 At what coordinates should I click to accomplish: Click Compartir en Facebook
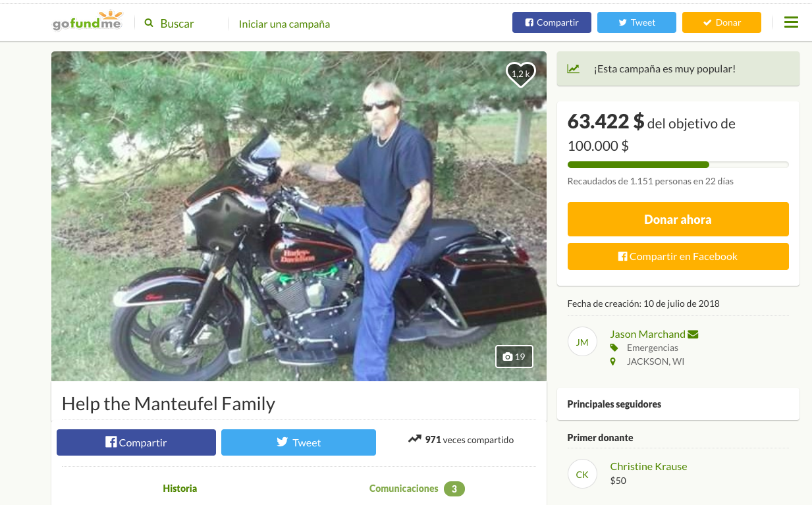678,256
